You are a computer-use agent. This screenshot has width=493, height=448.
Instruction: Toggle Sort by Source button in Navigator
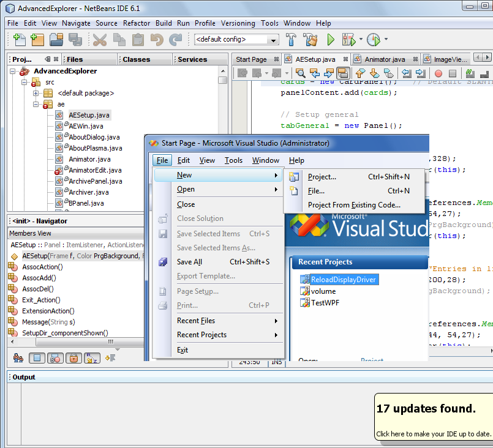pyautogui.click(x=110, y=358)
